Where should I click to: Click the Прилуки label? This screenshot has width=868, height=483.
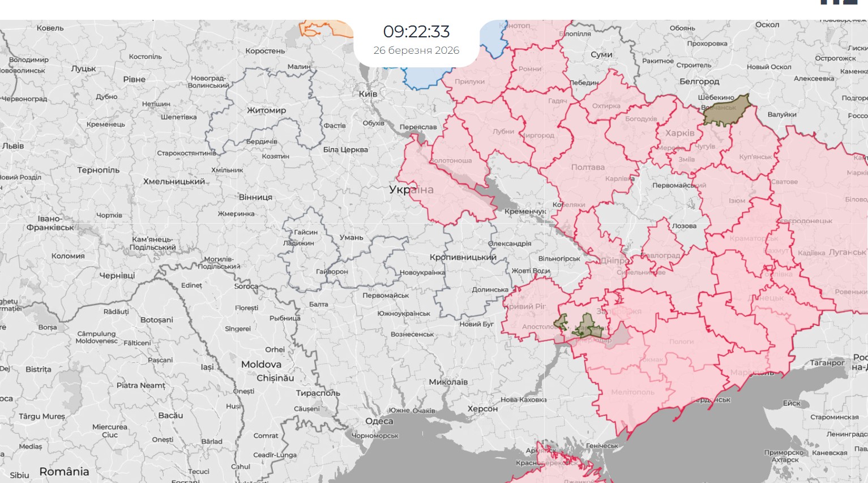(x=469, y=82)
